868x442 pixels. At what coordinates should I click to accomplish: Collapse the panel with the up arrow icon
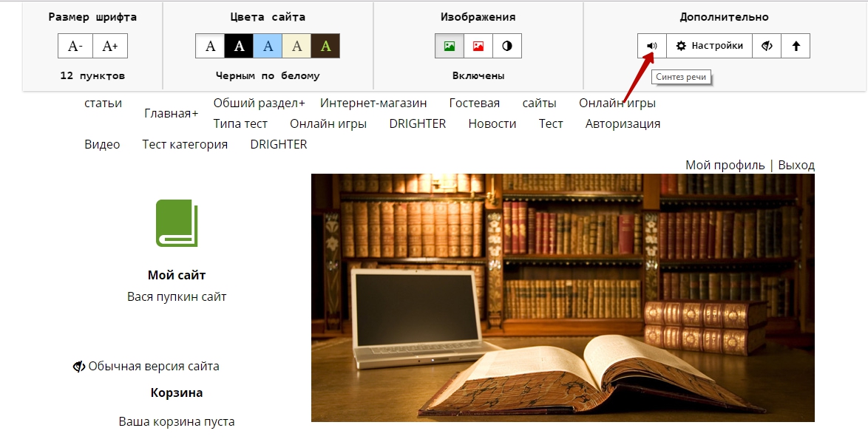tap(796, 46)
